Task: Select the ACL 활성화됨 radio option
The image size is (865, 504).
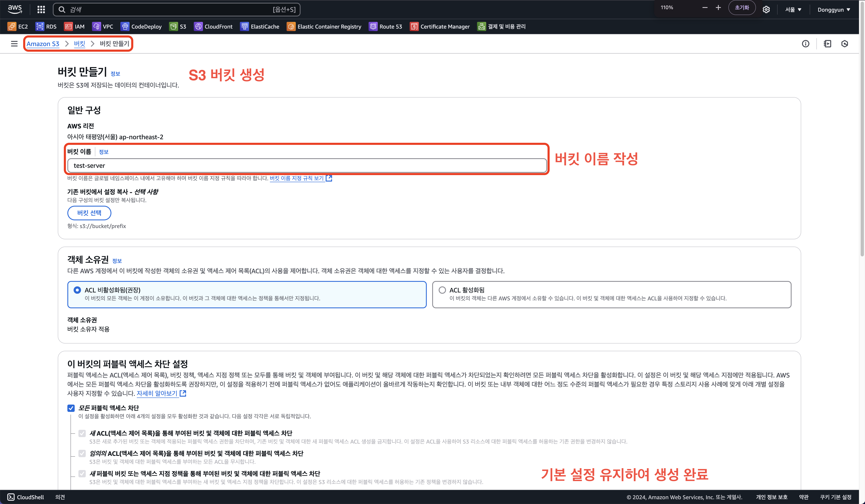Action: pos(442,290)
